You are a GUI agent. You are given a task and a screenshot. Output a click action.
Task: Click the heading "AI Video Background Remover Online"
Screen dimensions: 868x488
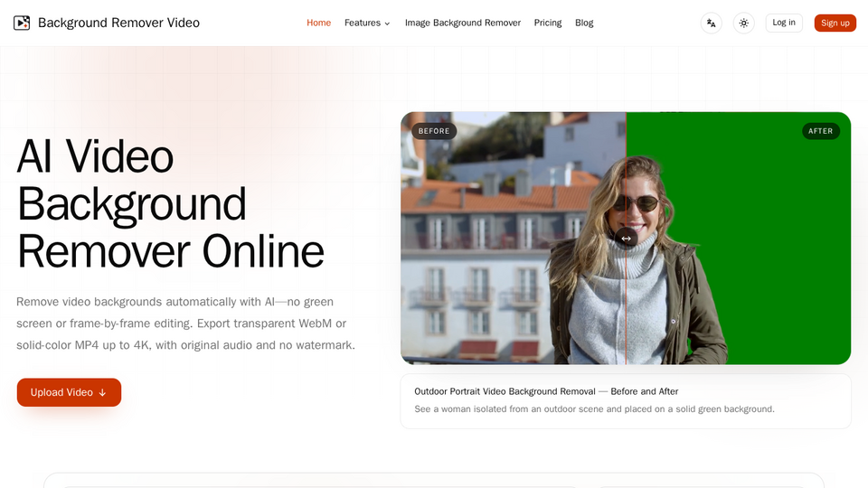point(171,203)
